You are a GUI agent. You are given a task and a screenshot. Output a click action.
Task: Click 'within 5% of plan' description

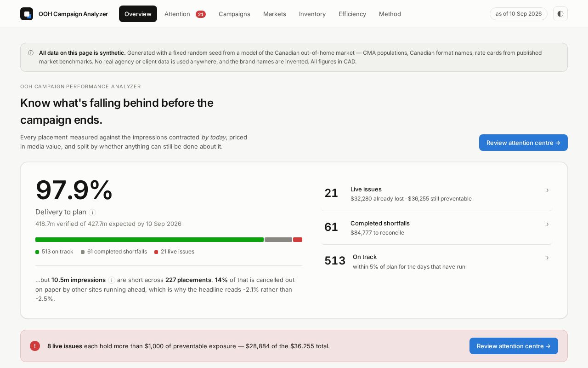pyautogui.click(x=409, y=267)
